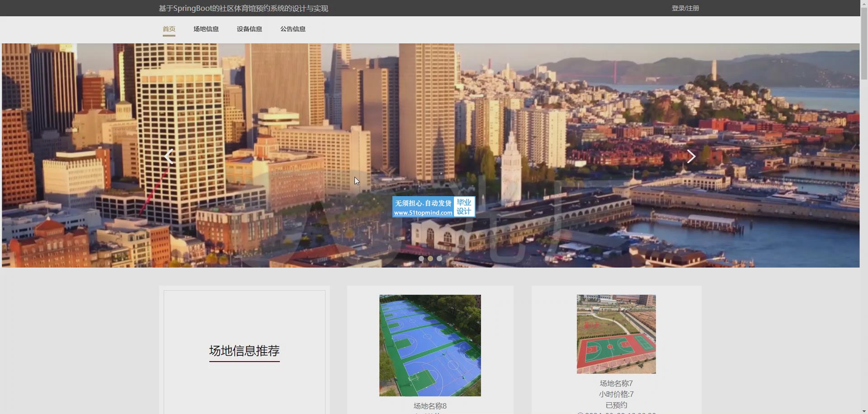
Task: Click the page vertical scrollbar thumb
Action: pyautogui.click(x=864, y=44)
